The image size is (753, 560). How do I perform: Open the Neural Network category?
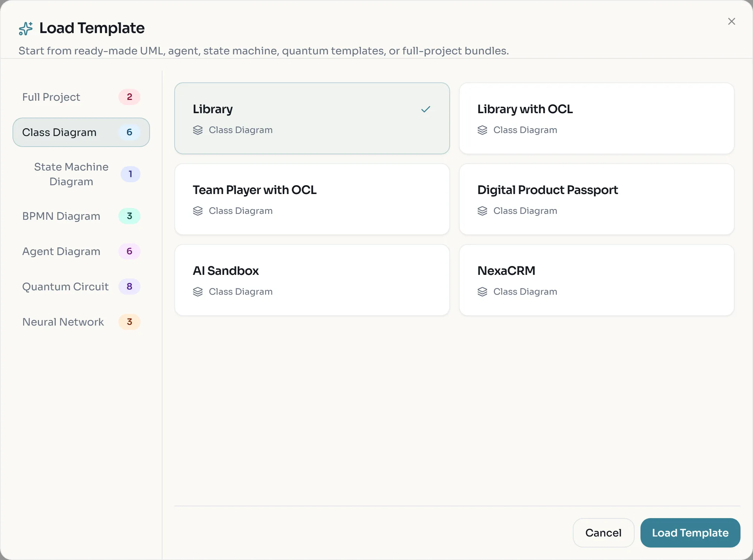coord(81,322)
